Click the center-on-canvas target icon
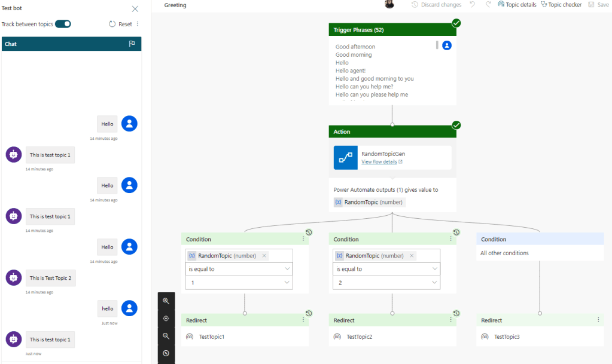 tap(166, 319)
